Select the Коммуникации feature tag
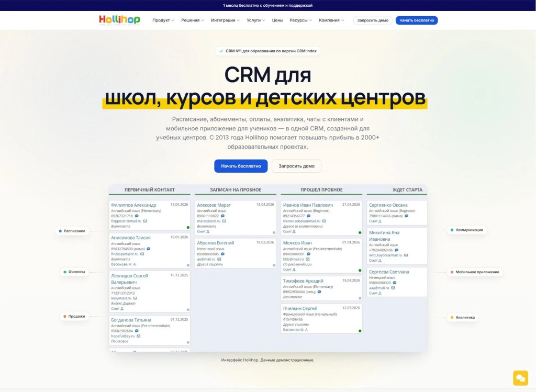Image resolution: width=536 pixels, height=392 pixels. pyautogui.click(x=466, y=230)
